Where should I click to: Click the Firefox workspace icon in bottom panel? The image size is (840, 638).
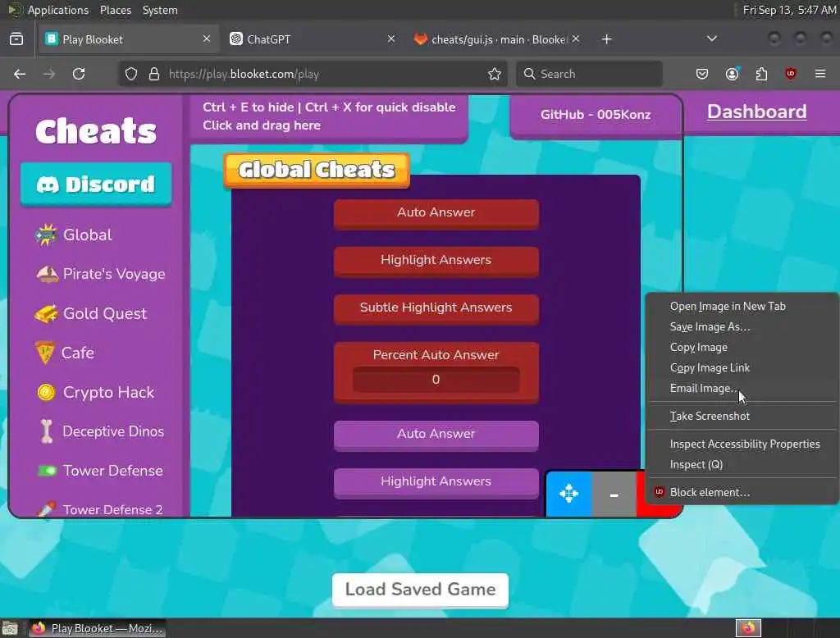coord(748,627)
